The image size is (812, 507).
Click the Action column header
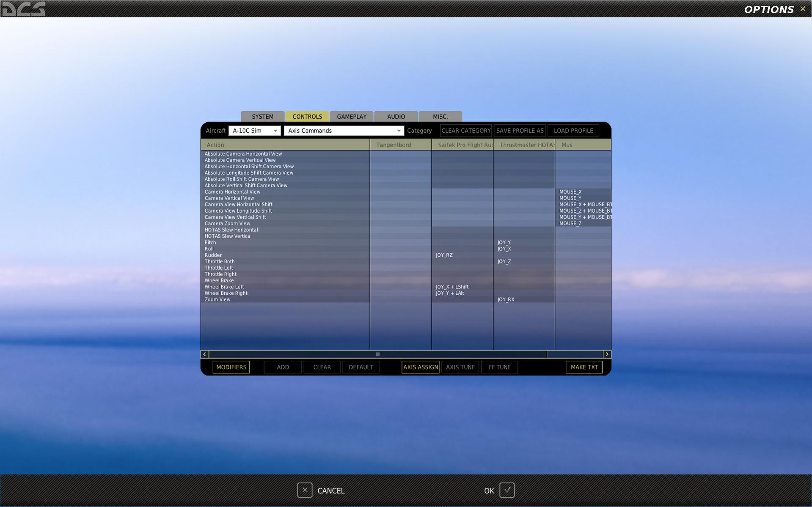click(285, 145)
